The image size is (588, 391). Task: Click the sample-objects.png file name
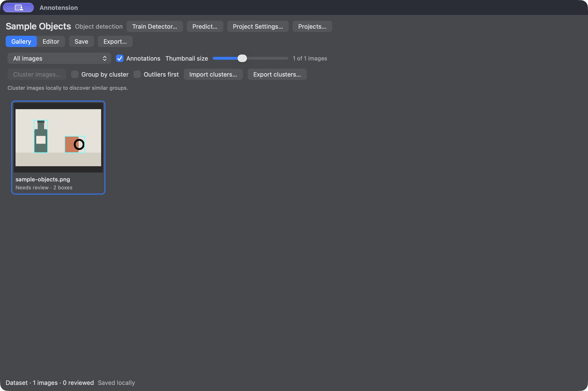click(43, 179)
